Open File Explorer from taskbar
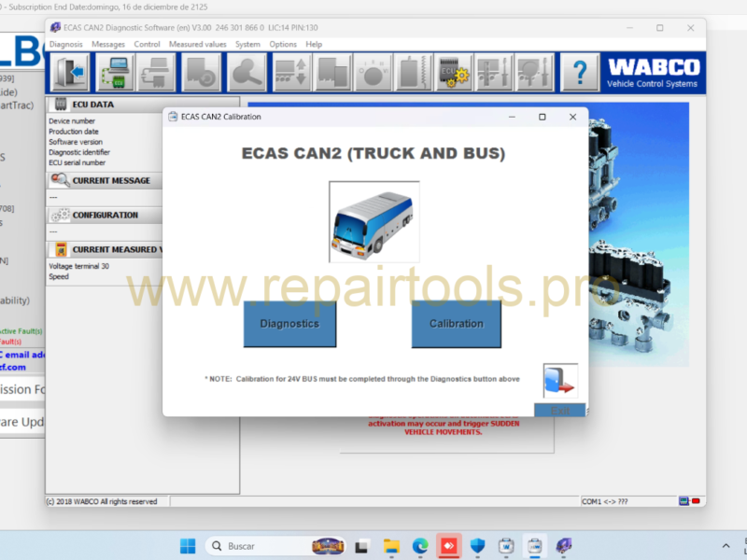Screen dimensions: 747x560 [391, 546]
